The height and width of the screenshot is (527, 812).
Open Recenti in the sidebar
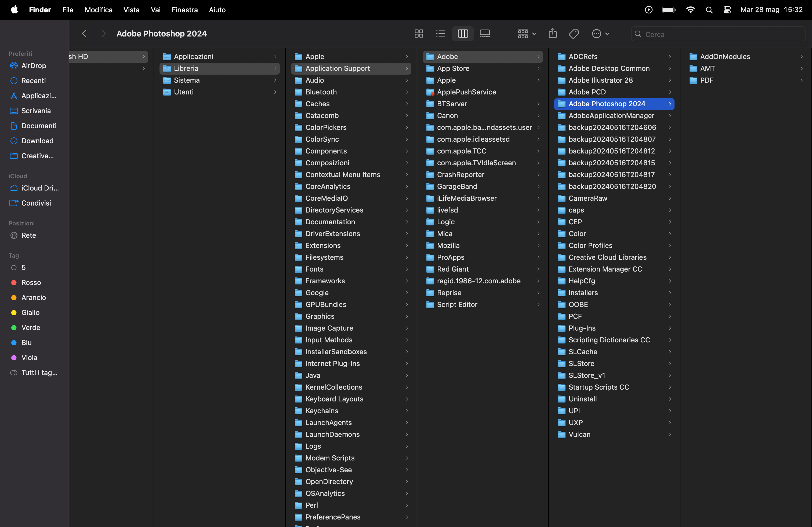(34, 81)
